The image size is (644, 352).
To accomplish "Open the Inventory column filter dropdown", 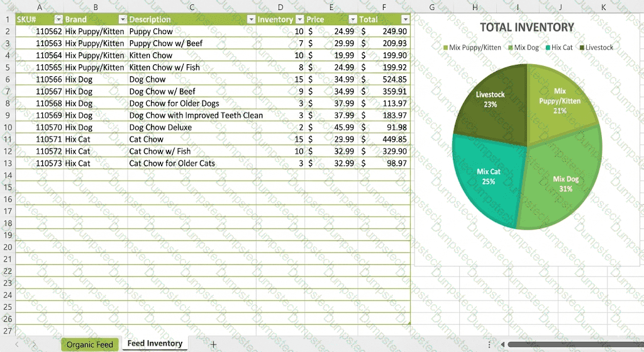I will 299,20.
